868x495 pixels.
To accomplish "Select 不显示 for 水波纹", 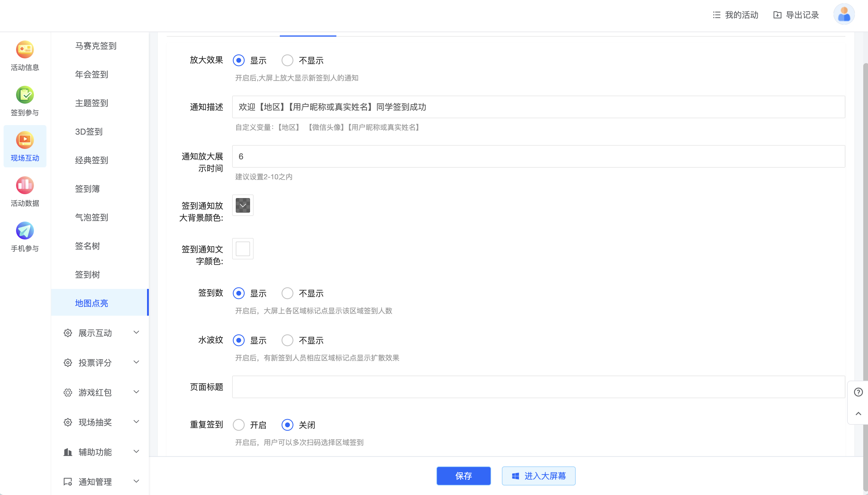I will click(x=288, y=340).
